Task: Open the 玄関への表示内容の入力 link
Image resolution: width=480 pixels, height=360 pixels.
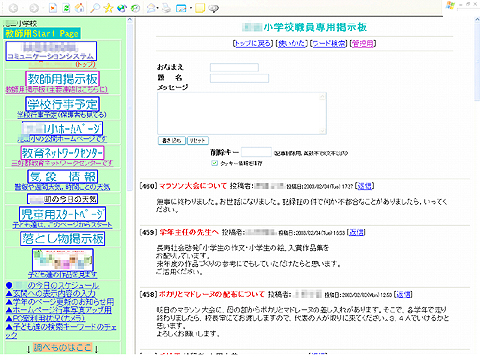Action: [x=51, y=294]
